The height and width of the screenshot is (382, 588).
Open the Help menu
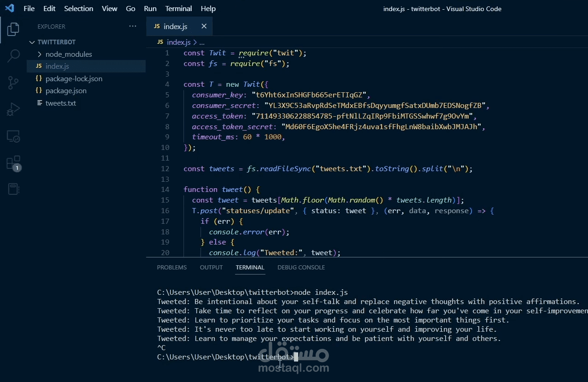(208, 8)
